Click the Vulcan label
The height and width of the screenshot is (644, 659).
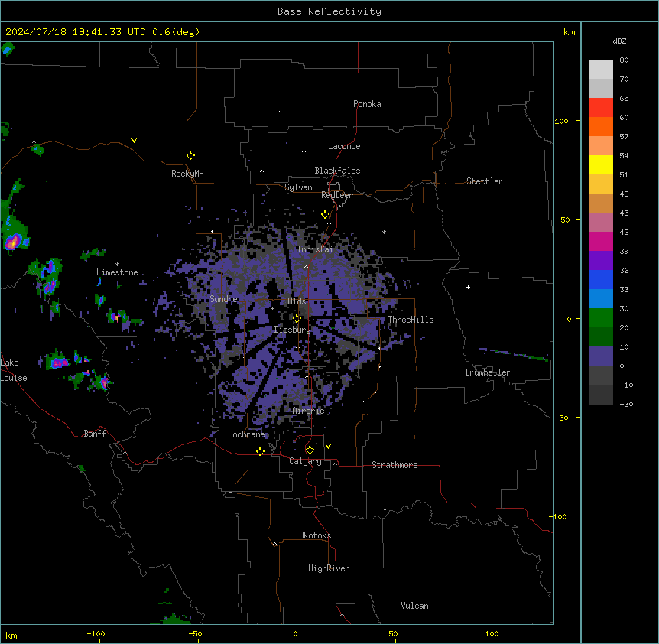[415, 606]
